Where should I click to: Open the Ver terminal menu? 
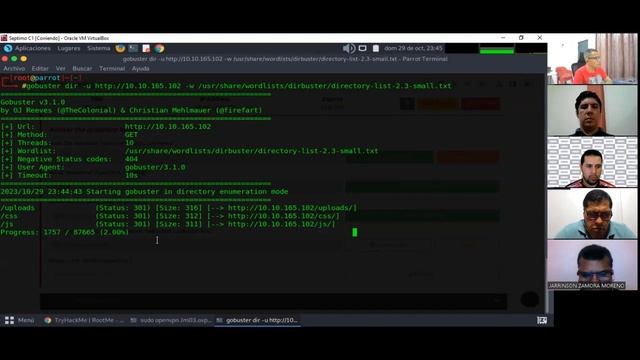[60, 69]
